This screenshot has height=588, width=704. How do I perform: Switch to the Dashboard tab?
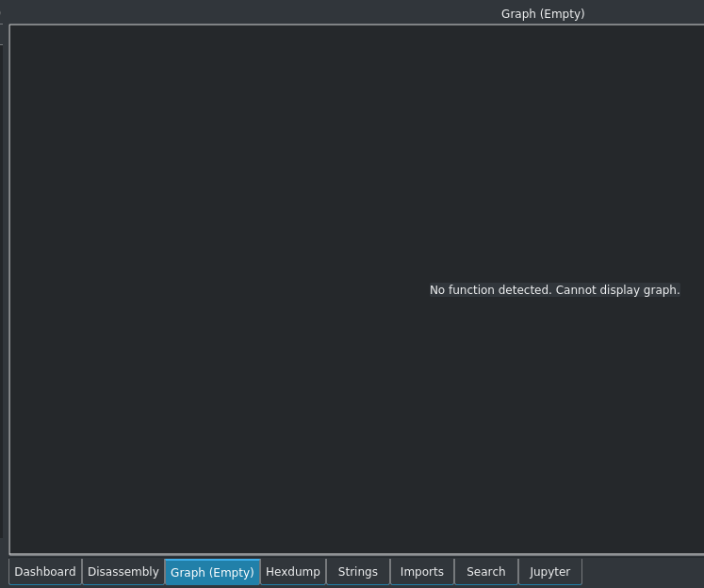pyautogui.click(x=45, y=572)
